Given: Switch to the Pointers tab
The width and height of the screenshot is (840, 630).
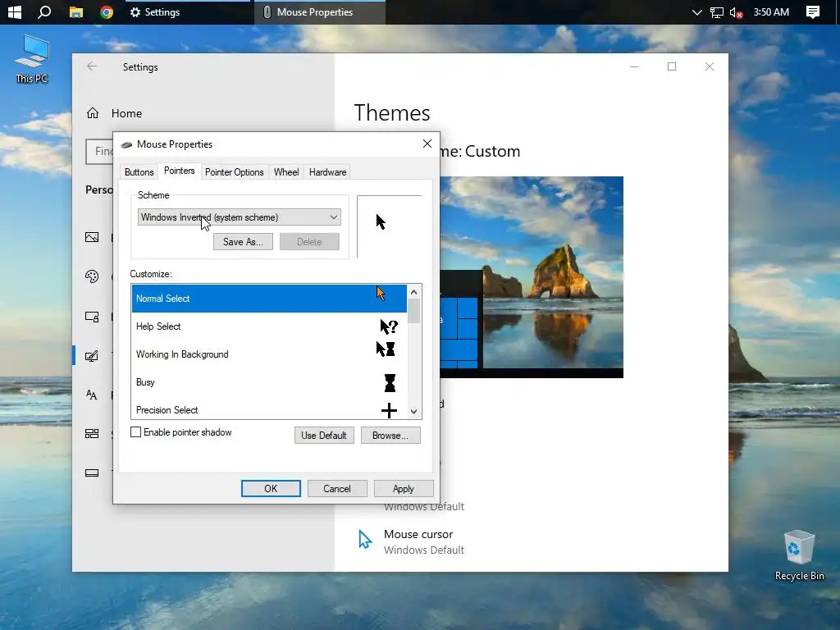Looking at the screenshot, I should (179, 171).
